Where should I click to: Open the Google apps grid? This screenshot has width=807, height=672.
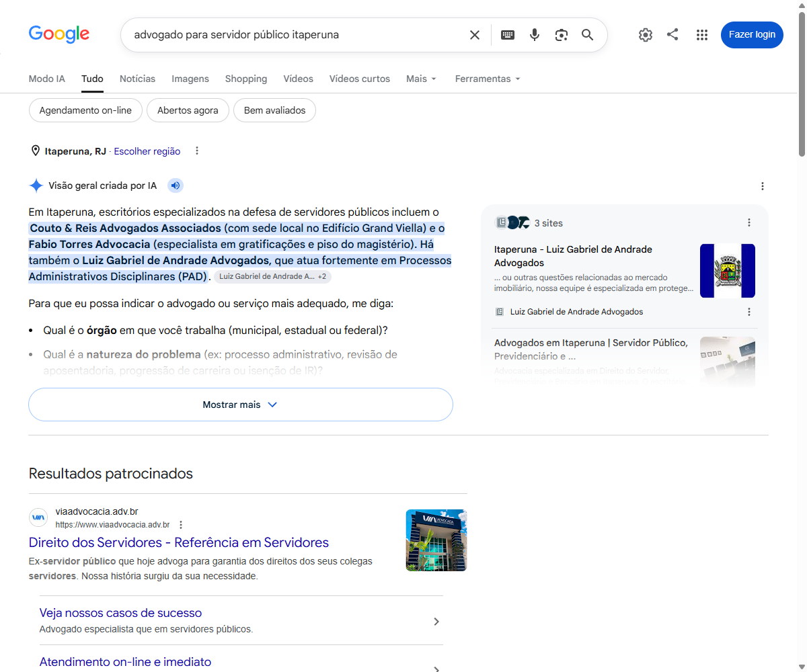click(x=702, y=35)
